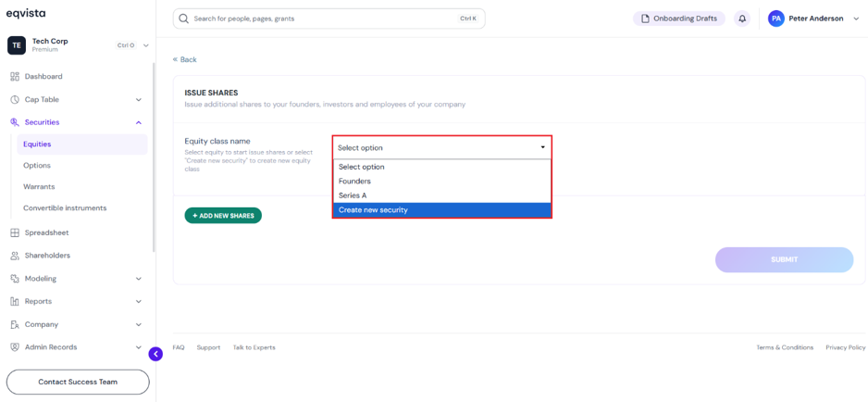Click the eqvista logo
The height and width of the screenshot is (402, 868).
pyautogui.click(x=26, y=14)
